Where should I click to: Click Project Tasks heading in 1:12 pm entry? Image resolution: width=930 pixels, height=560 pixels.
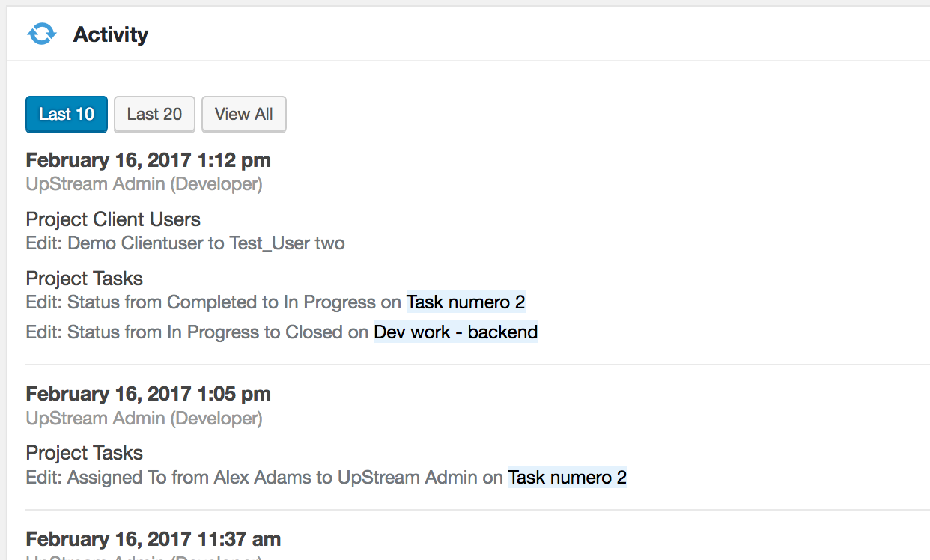(85, 279)
